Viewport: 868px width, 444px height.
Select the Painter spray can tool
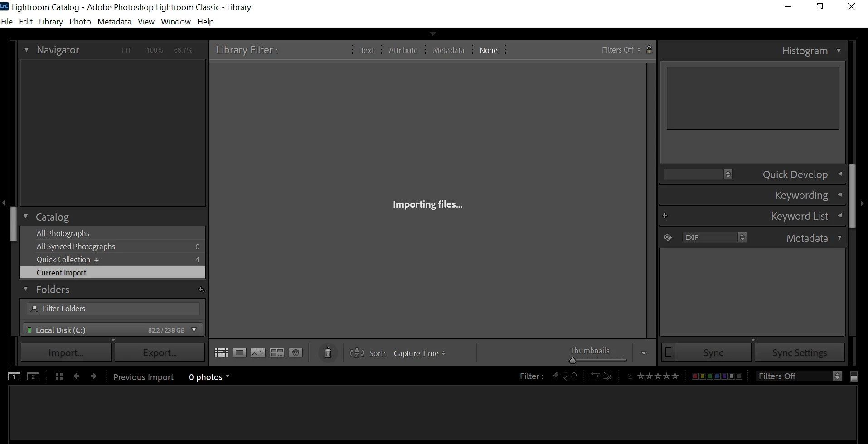point(328,353)
